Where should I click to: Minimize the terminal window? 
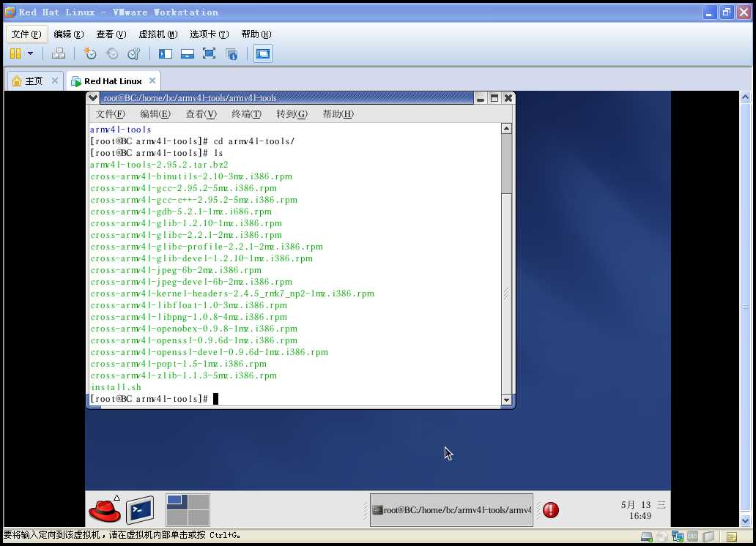481,98
